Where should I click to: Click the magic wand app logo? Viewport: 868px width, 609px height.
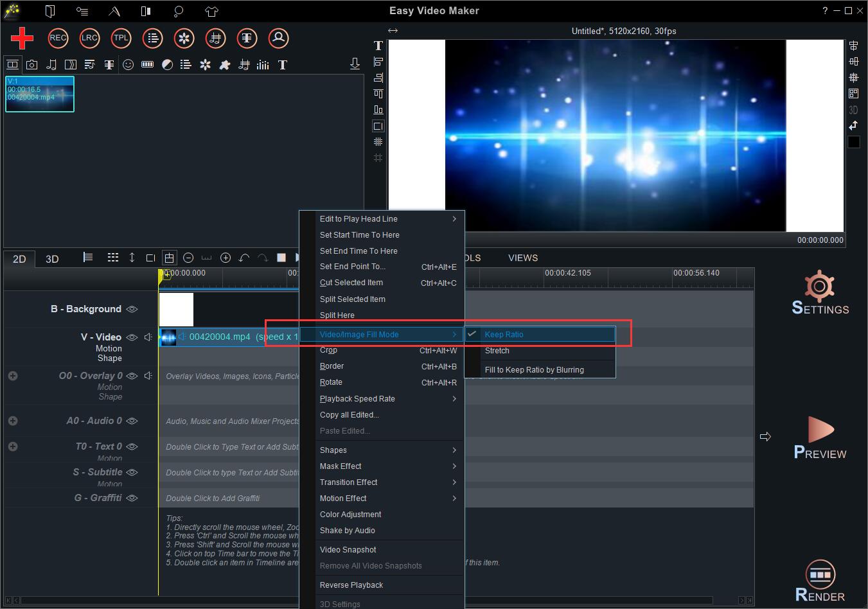(x=12, y=10)
